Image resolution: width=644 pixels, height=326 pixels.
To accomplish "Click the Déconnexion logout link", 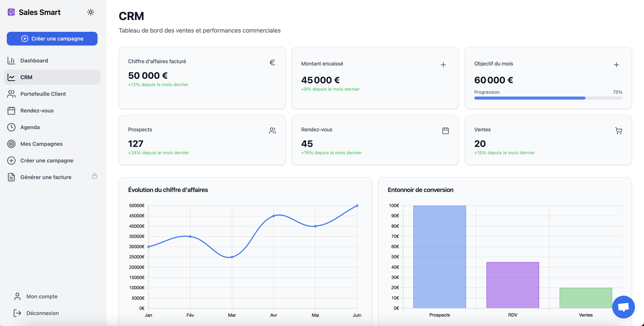I will click(43, 313).
